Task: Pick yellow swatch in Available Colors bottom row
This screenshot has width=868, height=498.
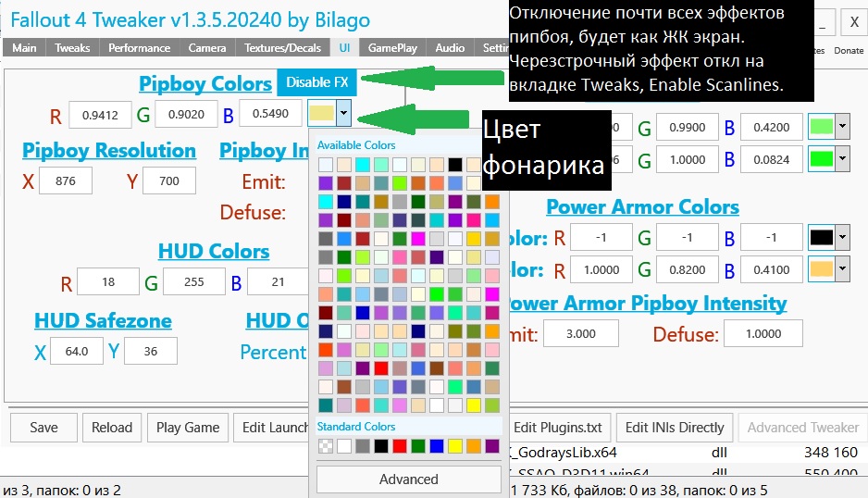Action: pos(473,405)
